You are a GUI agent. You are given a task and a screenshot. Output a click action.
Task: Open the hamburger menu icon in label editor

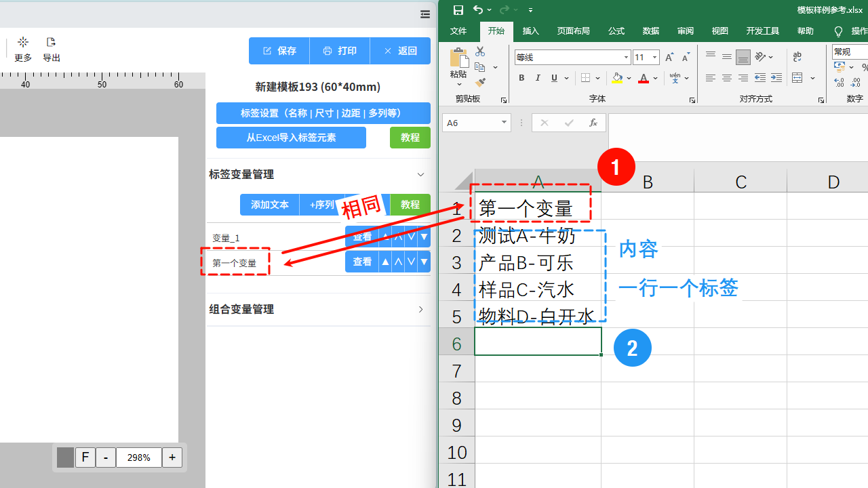(x=425, y=14)
